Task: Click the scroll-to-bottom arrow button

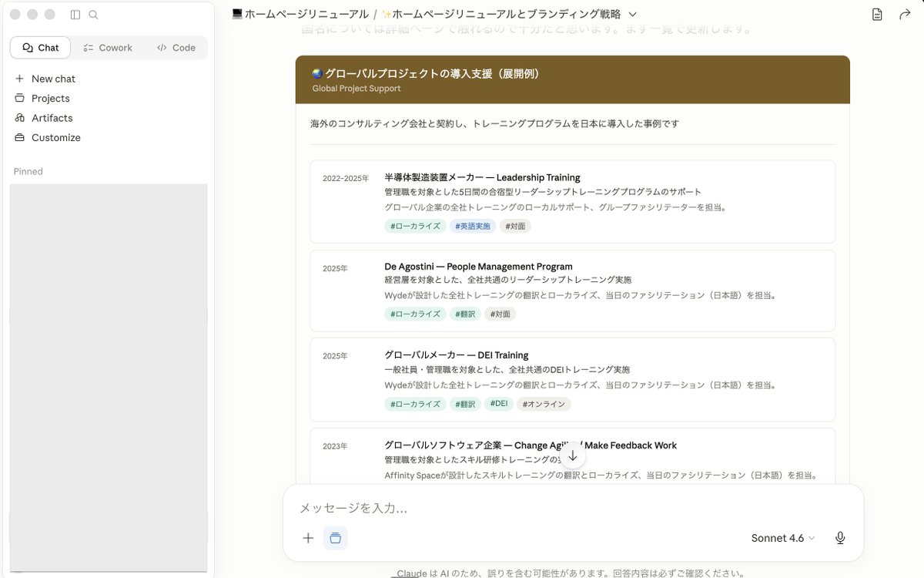Action: (572, 456)
